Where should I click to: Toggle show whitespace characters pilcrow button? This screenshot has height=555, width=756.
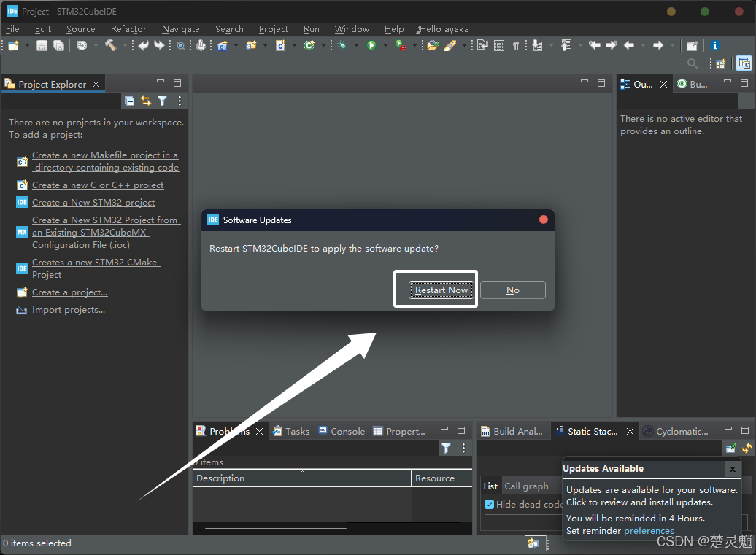[516, 45]
